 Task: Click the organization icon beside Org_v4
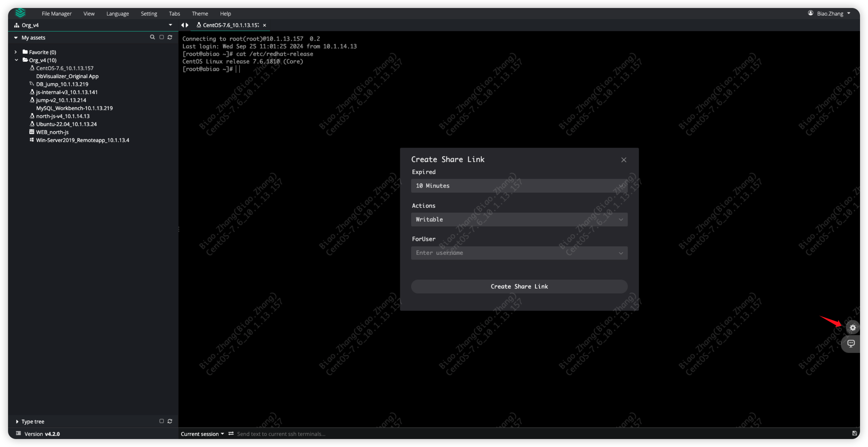tap(17, 25)
